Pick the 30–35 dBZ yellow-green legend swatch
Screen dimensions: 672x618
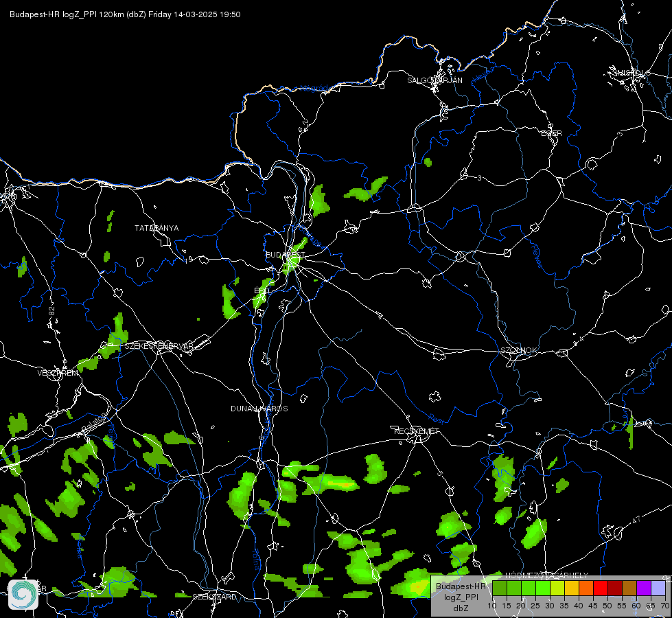pyautogui.click(x=557, y=588)
